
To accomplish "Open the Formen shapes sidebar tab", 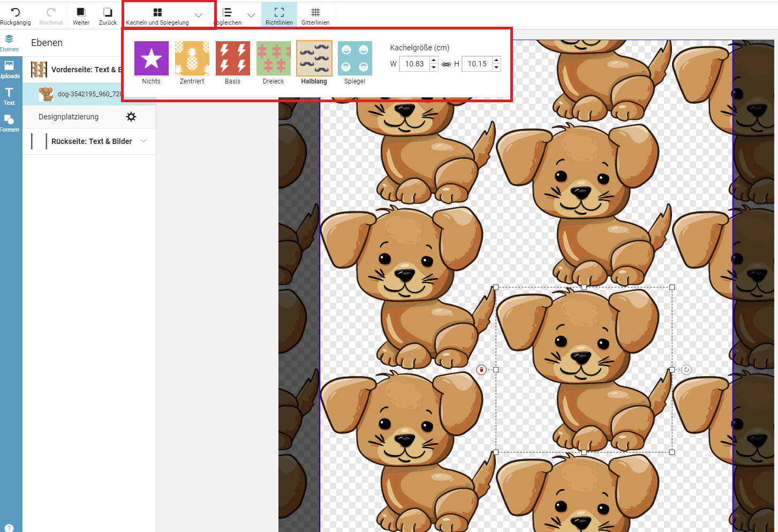I will click(x=9, y=123).
